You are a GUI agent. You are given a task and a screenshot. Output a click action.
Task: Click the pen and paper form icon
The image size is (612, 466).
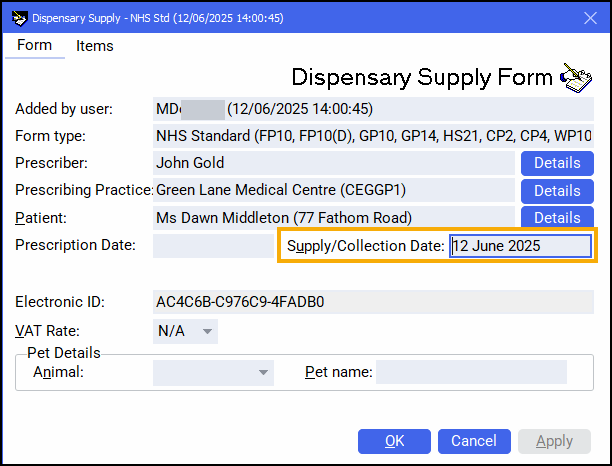coord(576,76)
